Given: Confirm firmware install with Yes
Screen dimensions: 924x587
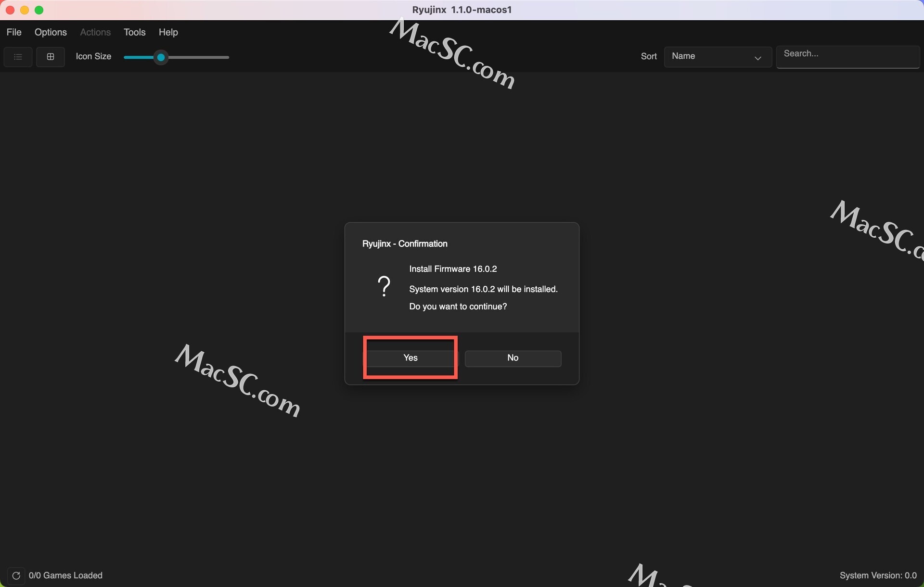Looking at the screenshot, I should coord(411,358).
